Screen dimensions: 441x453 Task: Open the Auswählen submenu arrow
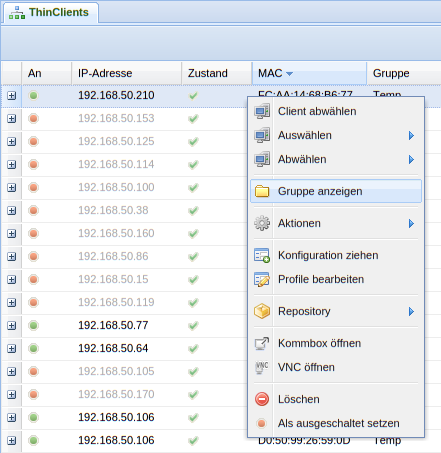(x=411, y=135)
